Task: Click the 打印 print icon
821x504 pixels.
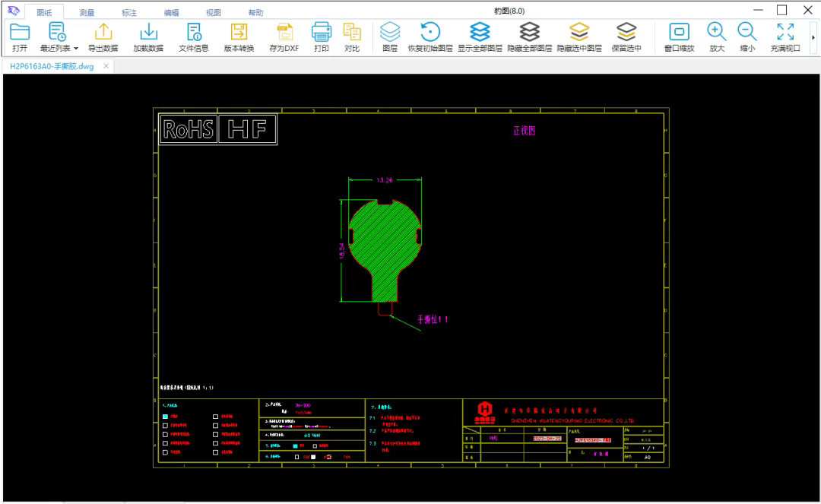Action: [321, 37]
